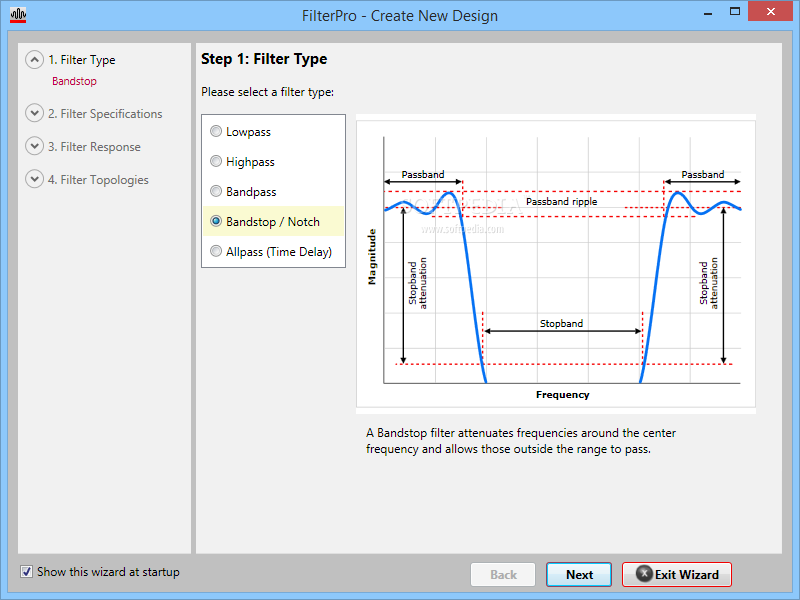Click the X icon on Exit Wizard
Image resolution: width=800 pixels, height=600 pixels.
click(644, 573)
